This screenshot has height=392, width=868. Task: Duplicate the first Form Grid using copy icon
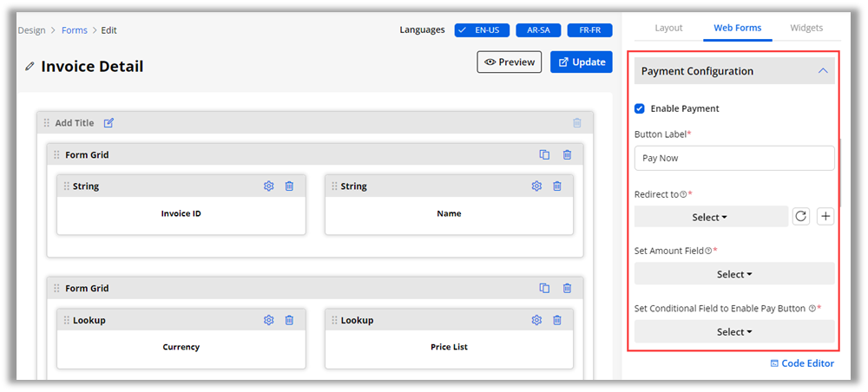(x=544, y=155)
